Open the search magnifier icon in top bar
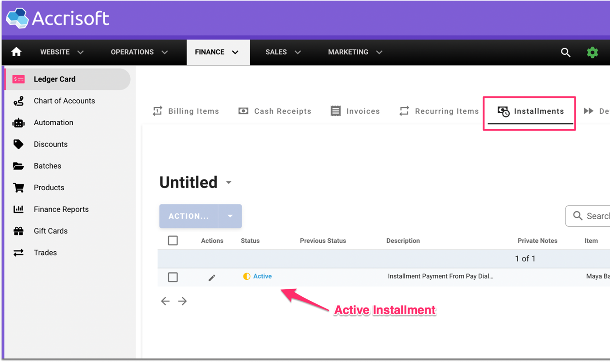This screenshot has height=364, width=610. [x=565, y=52]
